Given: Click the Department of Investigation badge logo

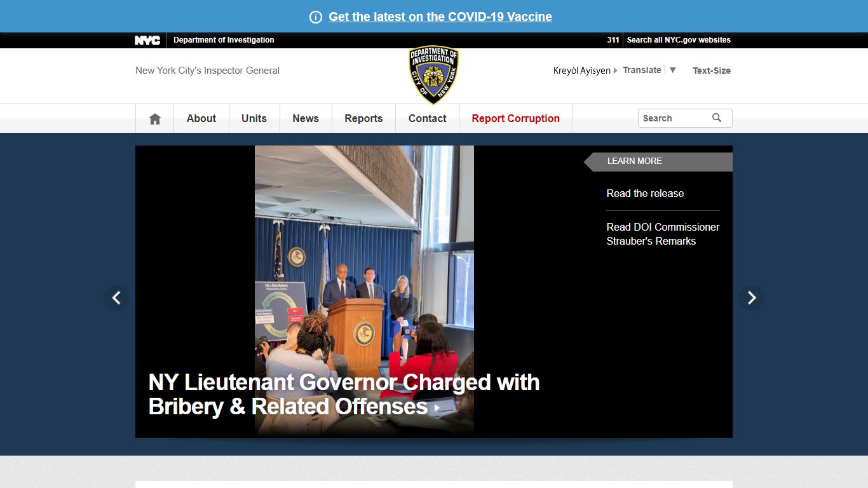Looking at the screenshot, I should [434, 74].
